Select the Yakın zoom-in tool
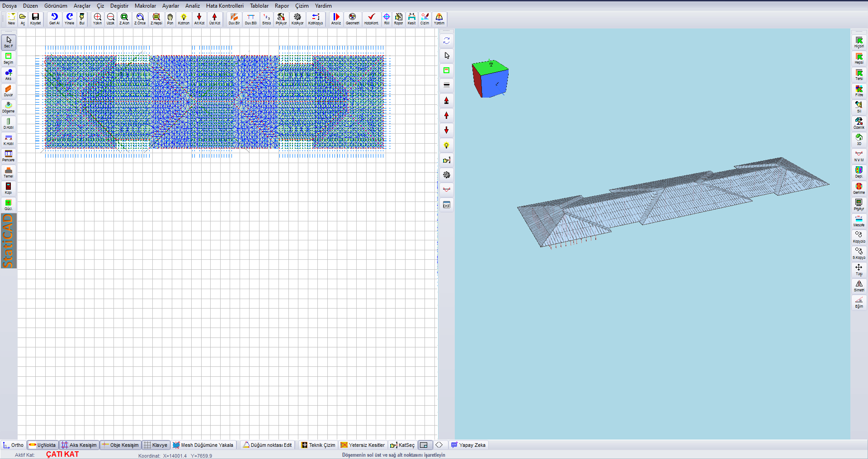Screen dimensions: 868x459 pos(97,19)
